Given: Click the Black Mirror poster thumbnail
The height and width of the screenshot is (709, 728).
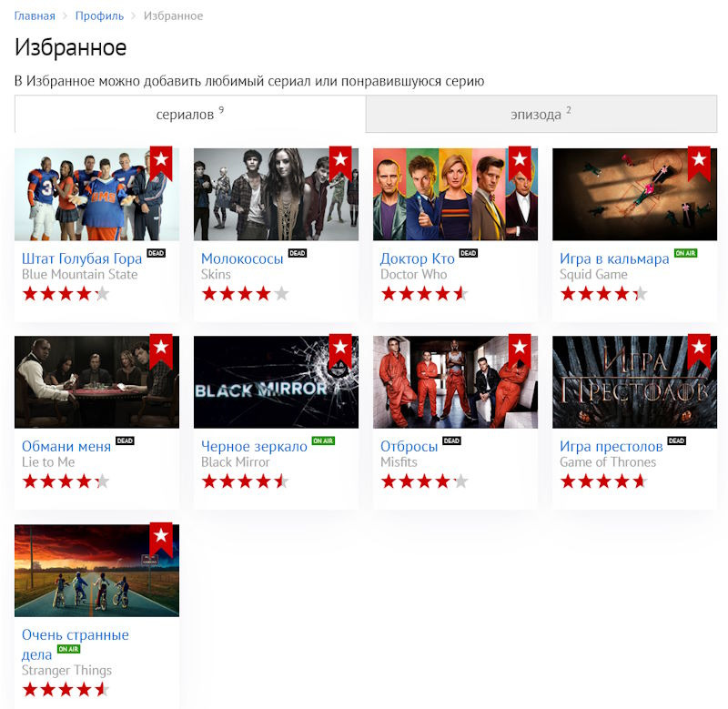Looking at the screenshot, I should tap(276, 382).
